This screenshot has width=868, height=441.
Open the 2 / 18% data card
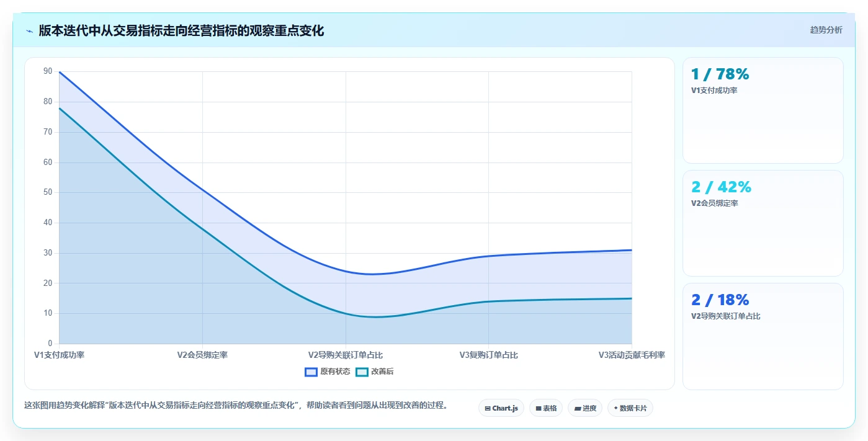pyautogui.click(x=763, y=336)
